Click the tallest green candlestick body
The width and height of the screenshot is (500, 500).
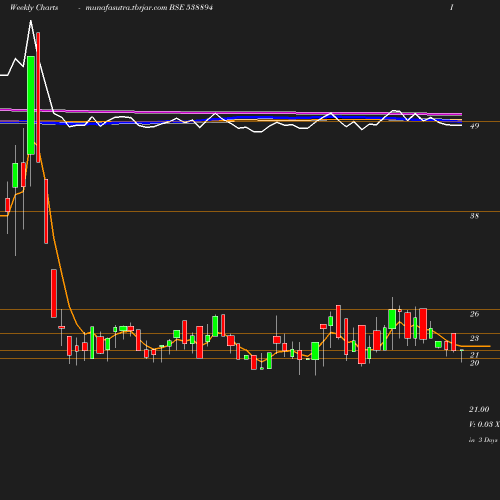click(31, 105)
